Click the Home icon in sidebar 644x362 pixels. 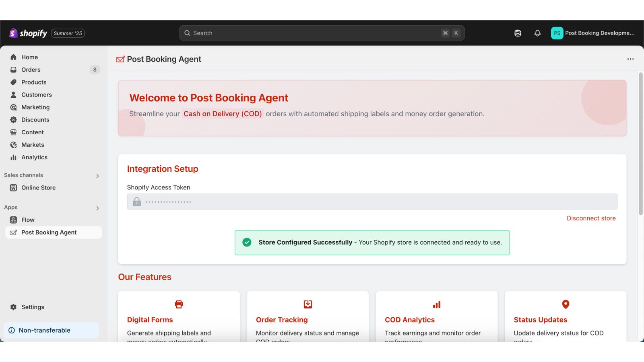click(13, 57)
